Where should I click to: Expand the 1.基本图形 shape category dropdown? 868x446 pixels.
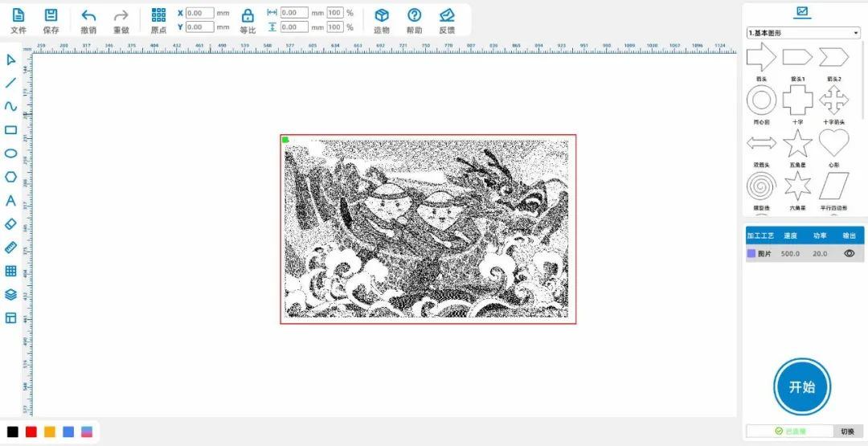point(803,33)
